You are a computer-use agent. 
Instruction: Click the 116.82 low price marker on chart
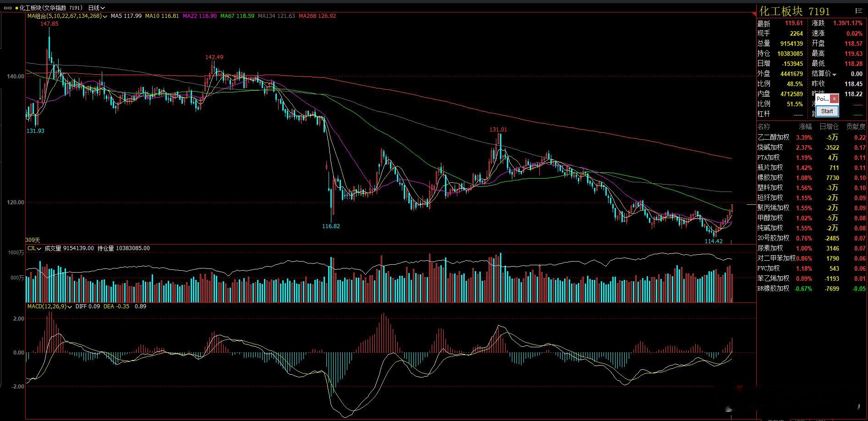click(331, 226)
